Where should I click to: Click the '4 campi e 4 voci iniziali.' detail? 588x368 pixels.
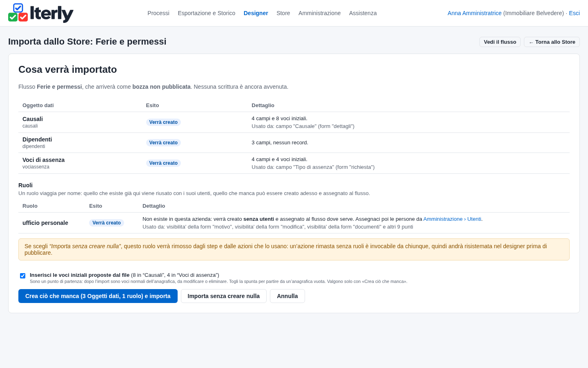tap(280, 159)
